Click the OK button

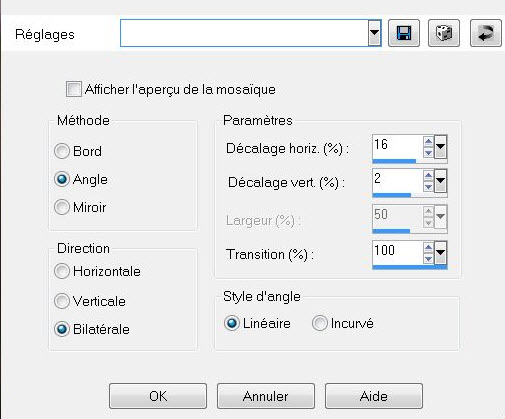(158, 396)
